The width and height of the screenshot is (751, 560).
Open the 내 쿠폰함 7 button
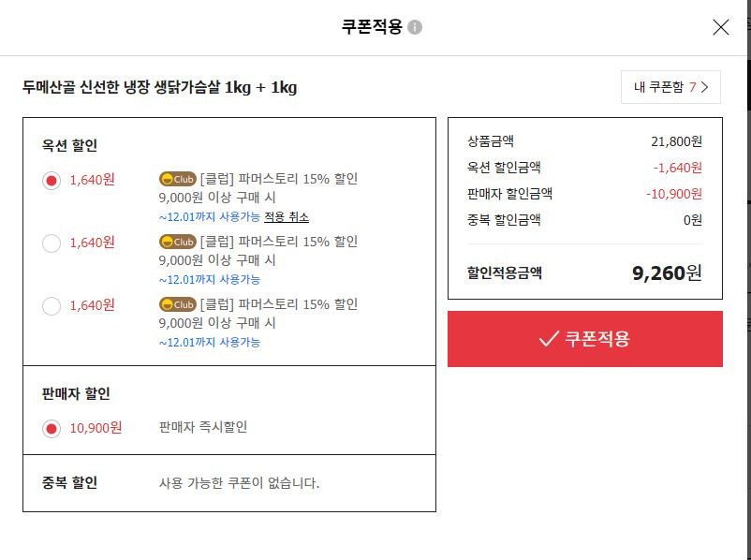click(670, 87)
